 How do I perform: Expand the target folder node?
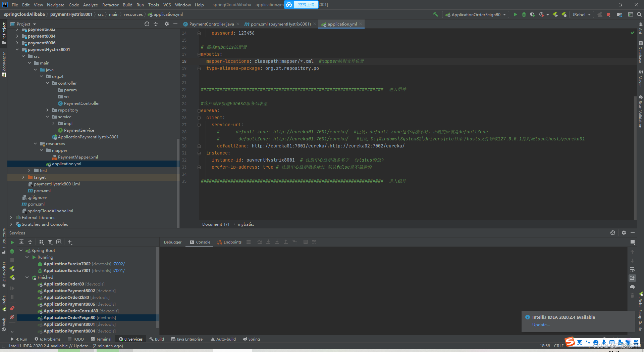tap(23, 177)
